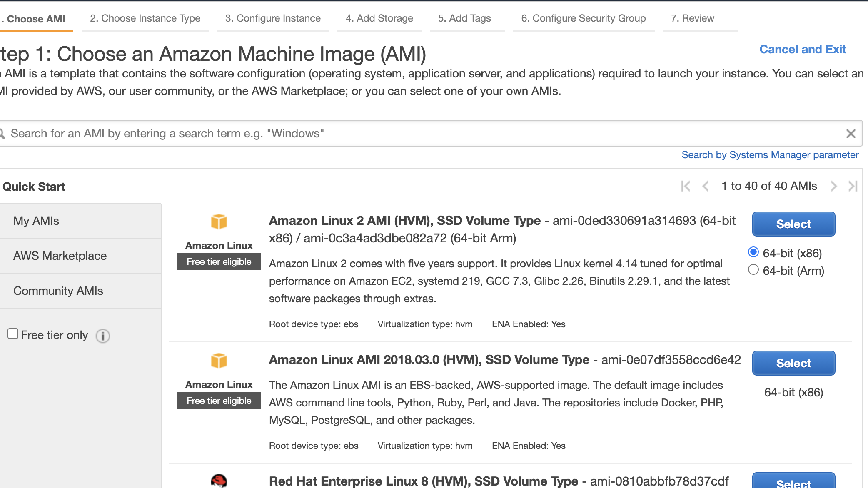
Task: Open the 3. Configure Instance tab
Action: (273, 18)
